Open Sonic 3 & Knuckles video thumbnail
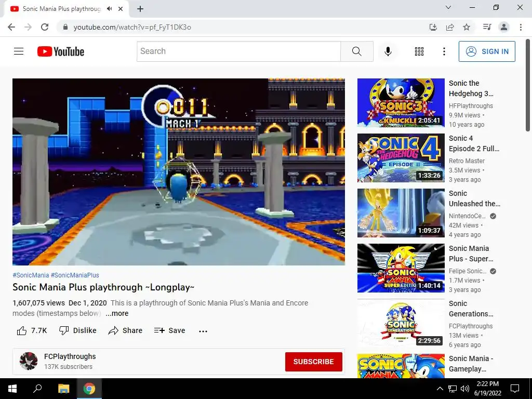Image resolution: width=532 pixels, height=399 pixels. (401, 103)
